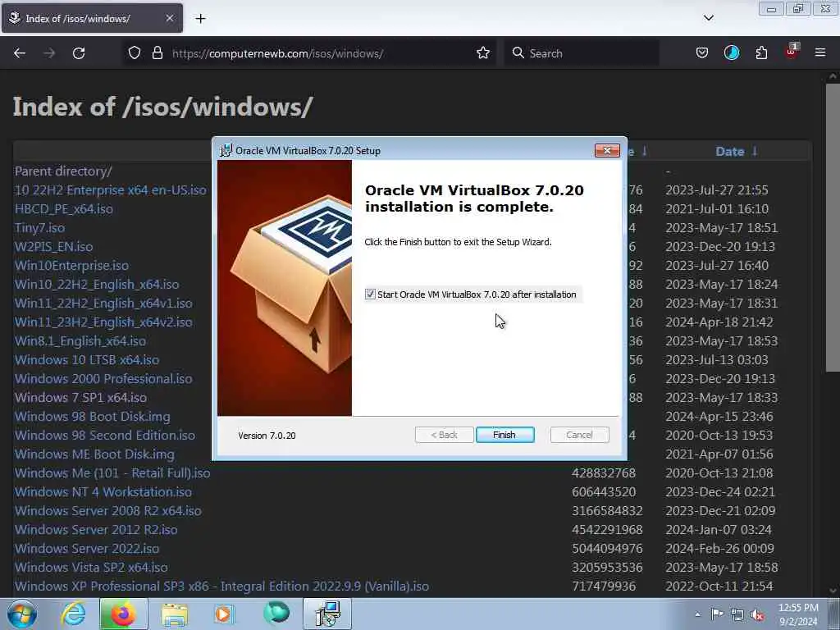
Task: Download Windows ME Boot Disk.img
Action: pos(94,454)
